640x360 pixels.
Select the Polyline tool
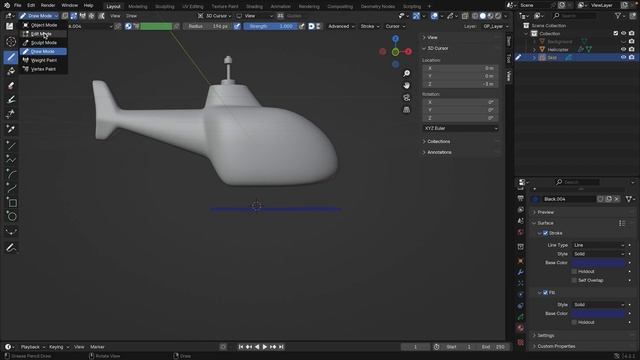(x=11, y=159)
